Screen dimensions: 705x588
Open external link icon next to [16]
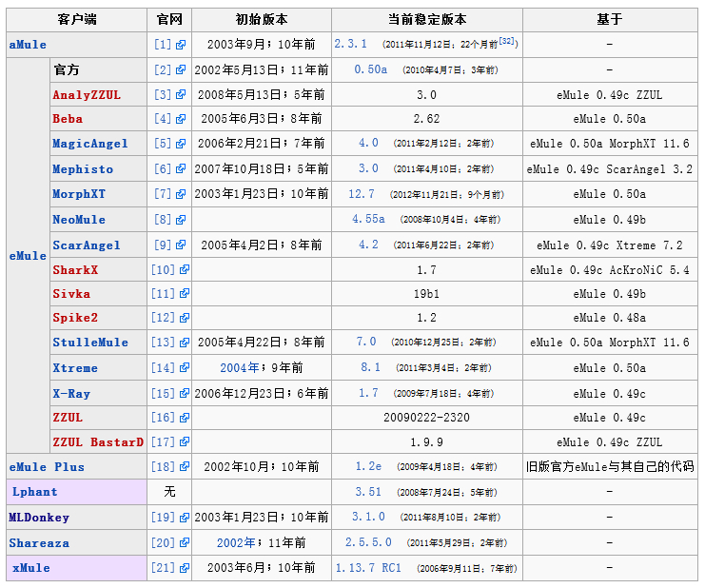coord(185,417)
